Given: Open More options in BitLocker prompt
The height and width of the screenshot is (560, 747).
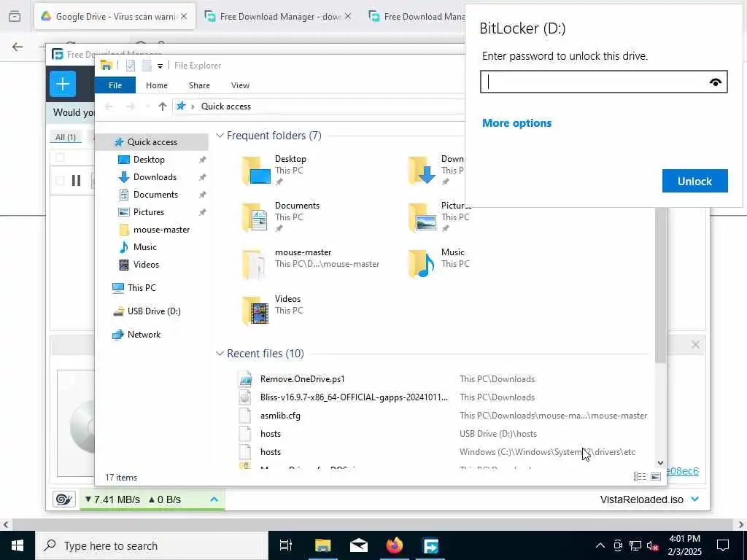Looking at the screenshot, I should [x=517, y=122].
